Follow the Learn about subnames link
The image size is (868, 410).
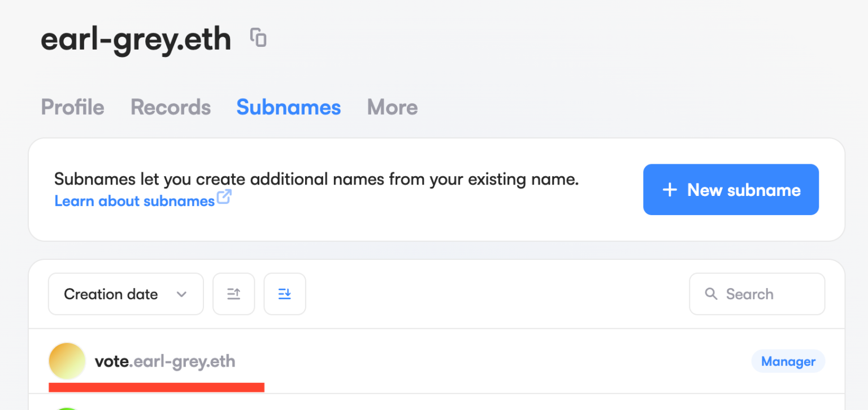click(134, 200)
